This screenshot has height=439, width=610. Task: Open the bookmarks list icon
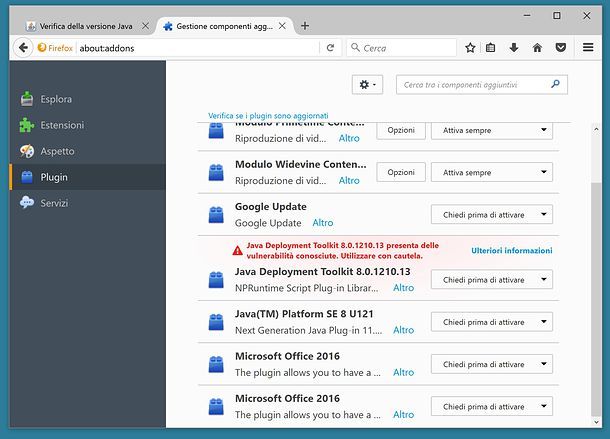click(491, 48)
